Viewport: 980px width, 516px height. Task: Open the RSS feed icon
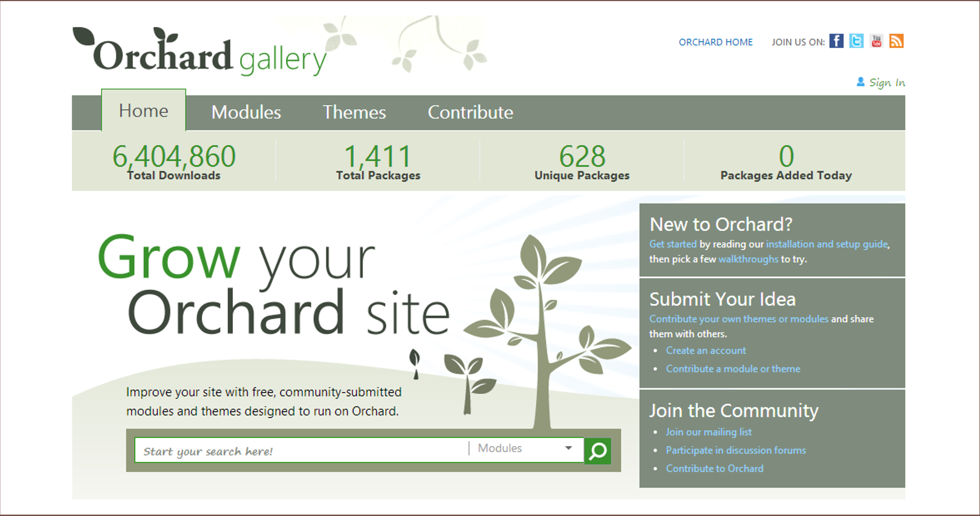896,41
